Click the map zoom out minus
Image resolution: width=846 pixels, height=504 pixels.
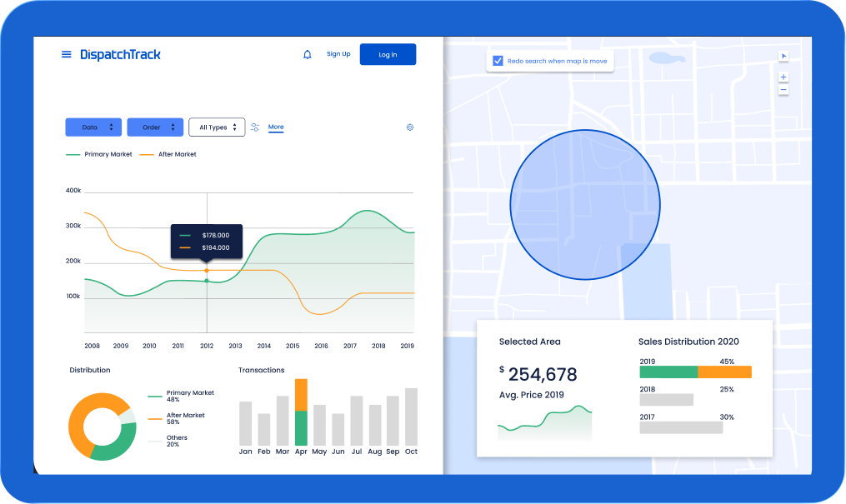point(783,89)
